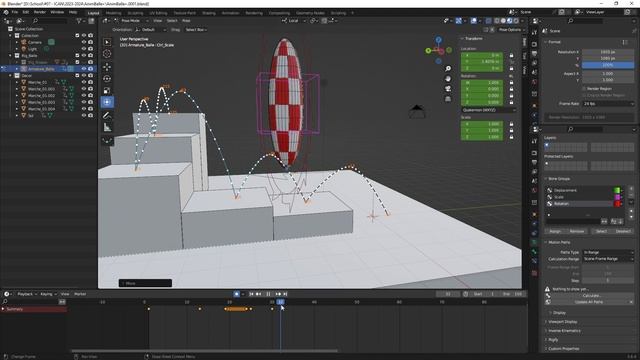Image resolution: width=640 pixels, height=360 pixels.
Task: Enable the Render Region checkbox
Action: click(x=584, y=89)
